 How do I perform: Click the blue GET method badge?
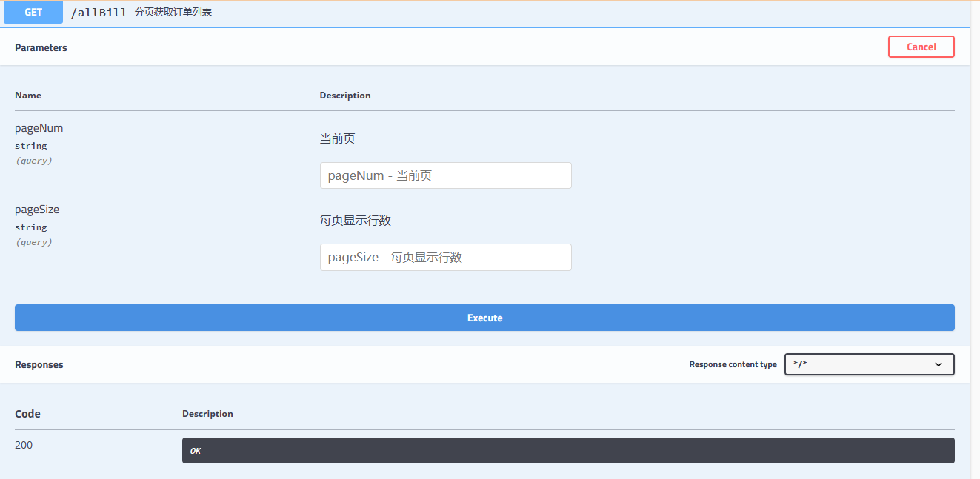33,13
